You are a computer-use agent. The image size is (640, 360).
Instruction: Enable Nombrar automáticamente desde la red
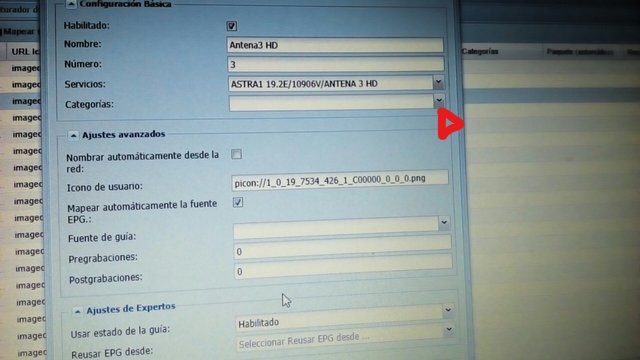[236, 154]
